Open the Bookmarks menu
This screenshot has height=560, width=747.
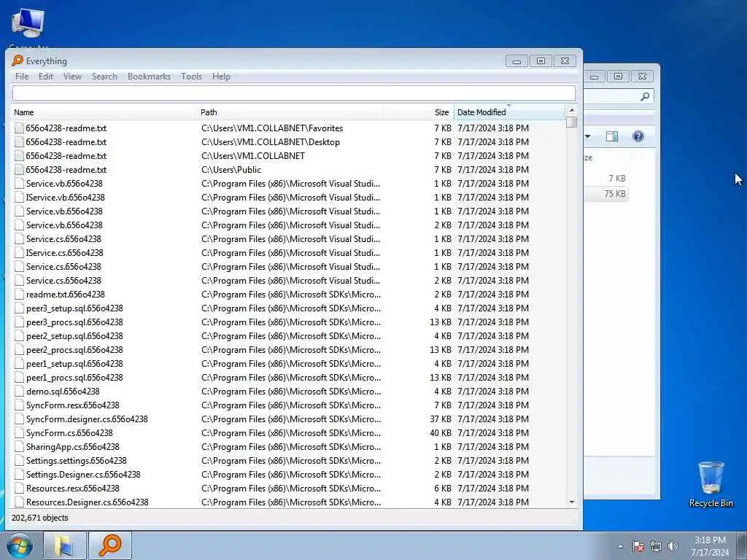click(x=149, y=76)
